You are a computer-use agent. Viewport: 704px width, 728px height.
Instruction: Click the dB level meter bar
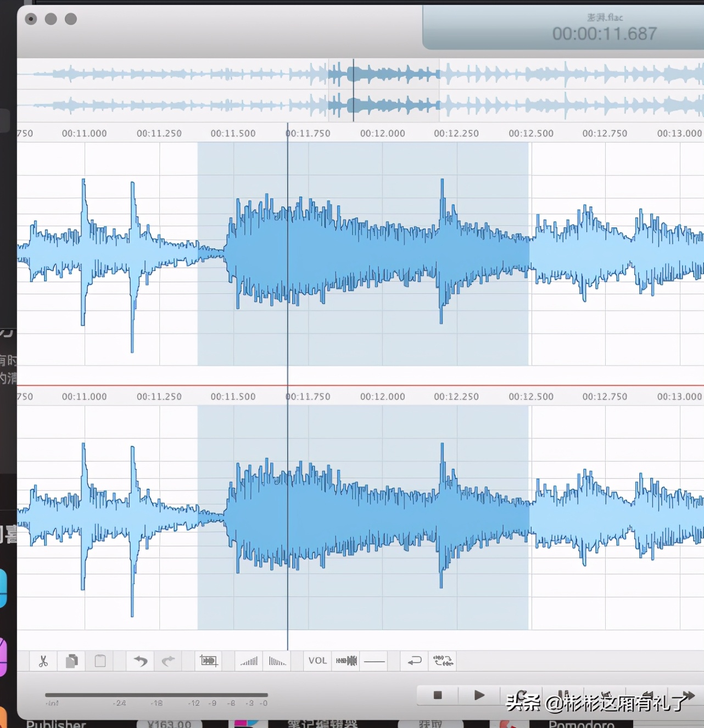(x=157, y=695)
